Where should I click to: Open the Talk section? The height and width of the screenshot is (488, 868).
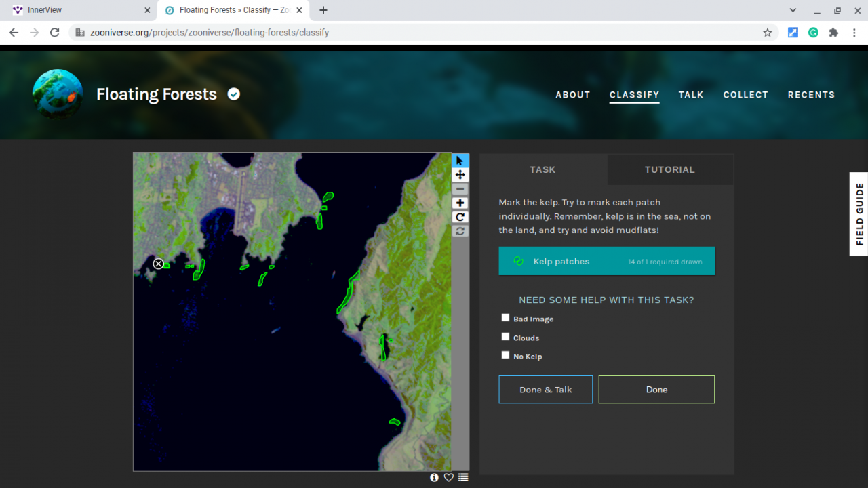(691, 95)
